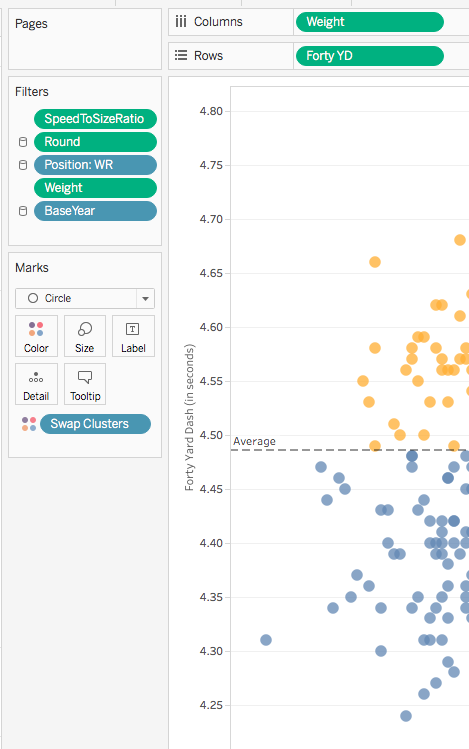Click database icon next to Position filter

[x=22, y=165]
